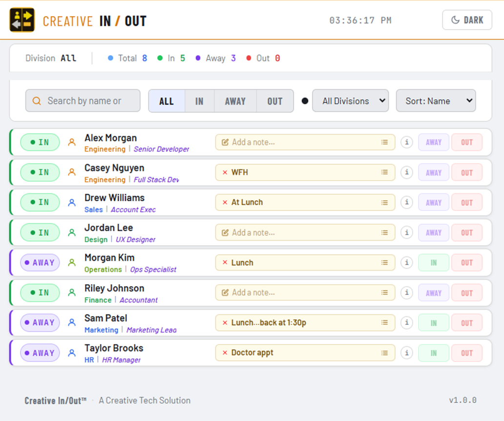The image size is (504, 421).
Task: Clear Morgan Kim's Lunch note
Action: point(225,263)
